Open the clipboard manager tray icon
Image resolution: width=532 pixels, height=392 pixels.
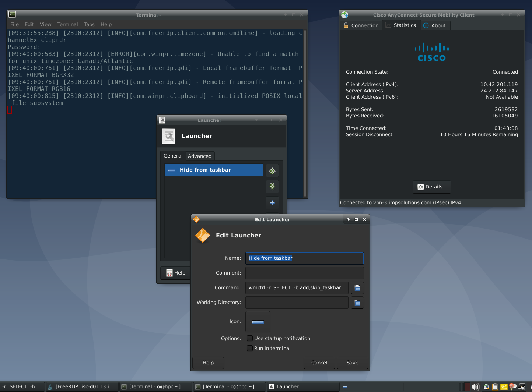[495, 387]
